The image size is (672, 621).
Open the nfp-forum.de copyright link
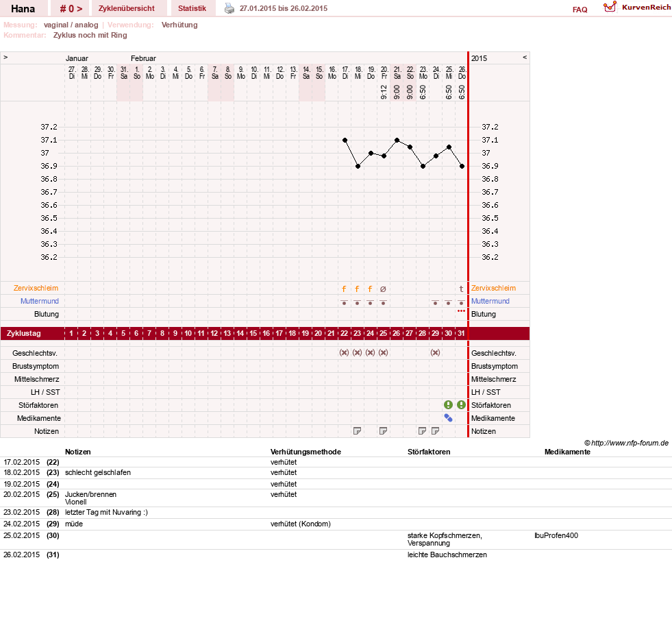point(626,443)
